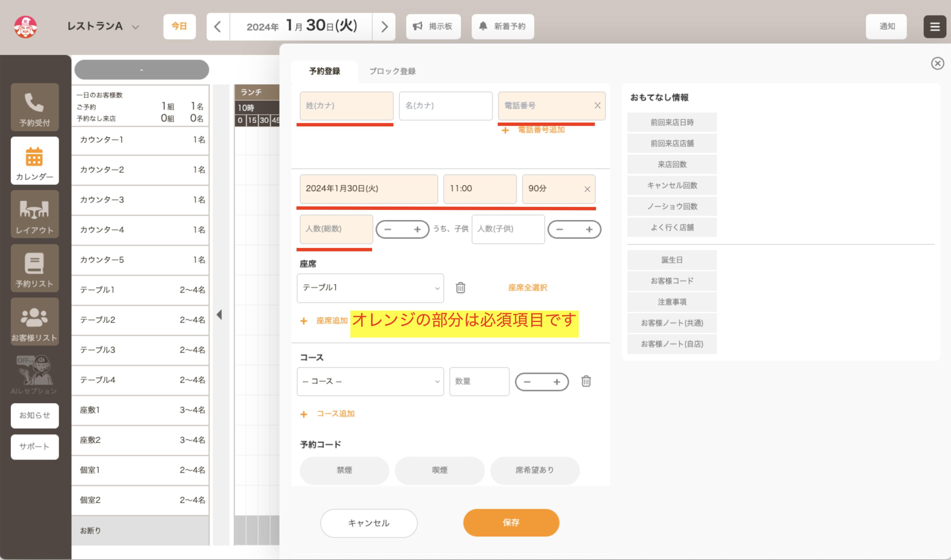This screenshot has width=951, height=560.
Task: Open the 予約リスト sidebar icon
Action: pos(34,268)
